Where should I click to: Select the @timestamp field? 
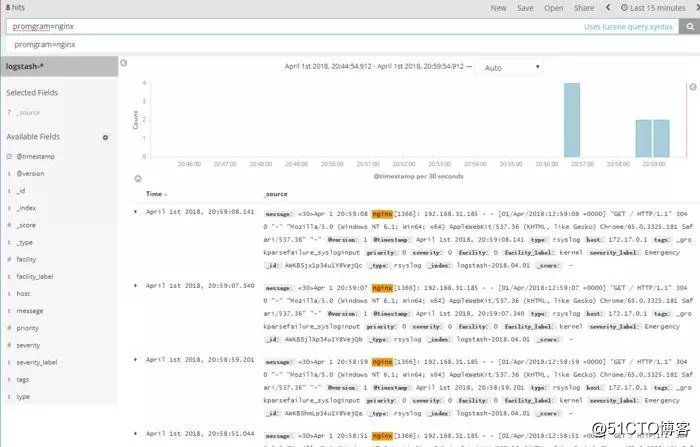36,157
